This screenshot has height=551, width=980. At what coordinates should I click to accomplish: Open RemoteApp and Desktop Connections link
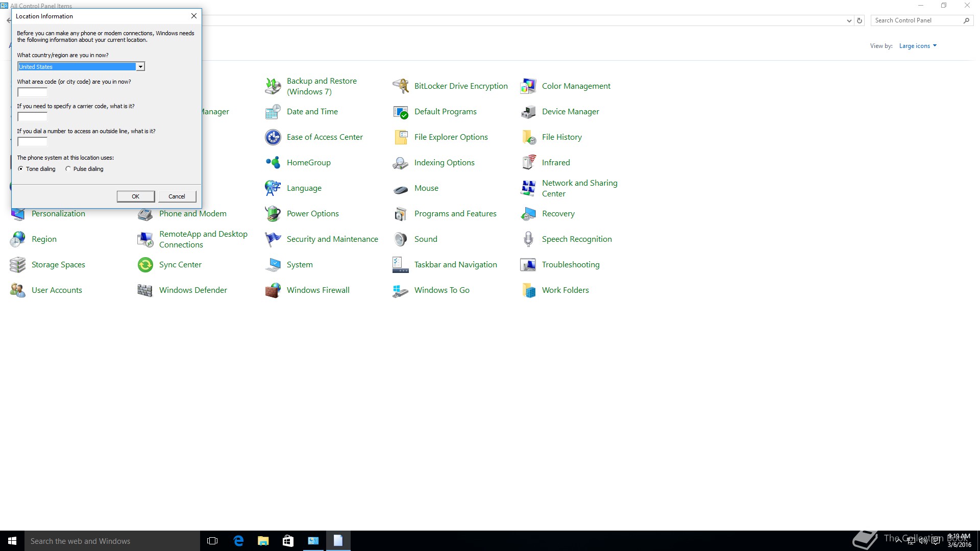pos(203,239)
